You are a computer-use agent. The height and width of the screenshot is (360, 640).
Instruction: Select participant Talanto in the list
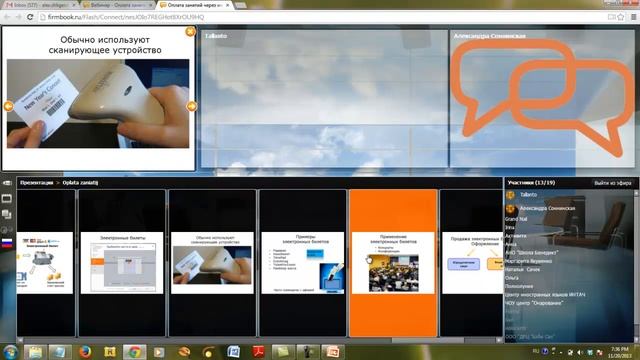pyautogui.click(x=528, y=195)
